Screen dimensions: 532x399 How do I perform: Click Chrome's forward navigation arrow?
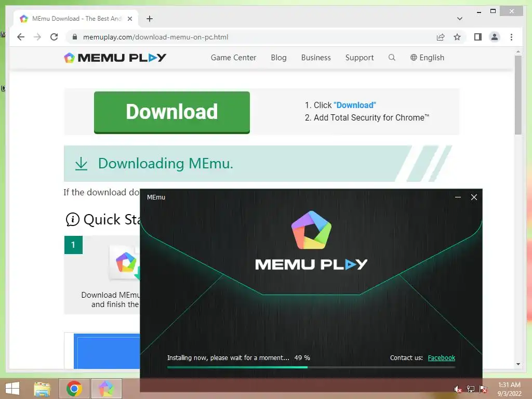(37, 37)
